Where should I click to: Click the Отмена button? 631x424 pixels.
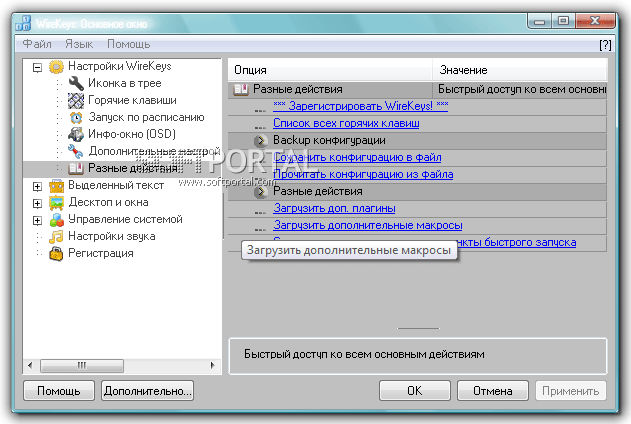pos(493,391)
